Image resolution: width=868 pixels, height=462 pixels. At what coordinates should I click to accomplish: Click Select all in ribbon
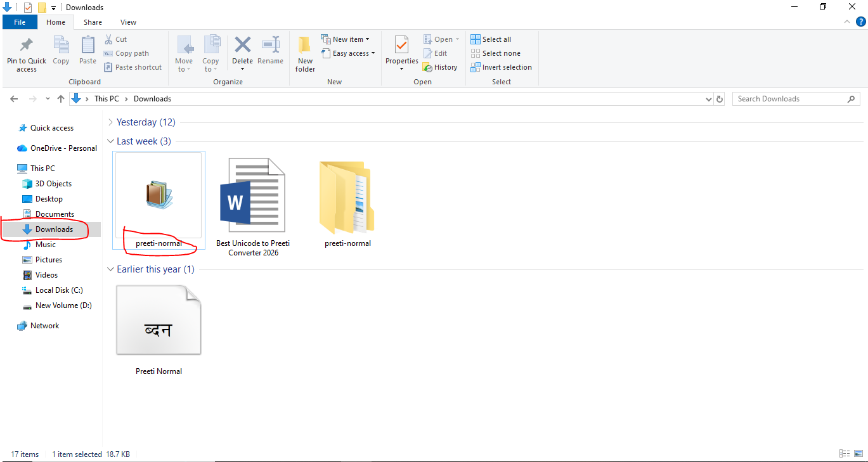pyautogui.click(x=491, y=39)
